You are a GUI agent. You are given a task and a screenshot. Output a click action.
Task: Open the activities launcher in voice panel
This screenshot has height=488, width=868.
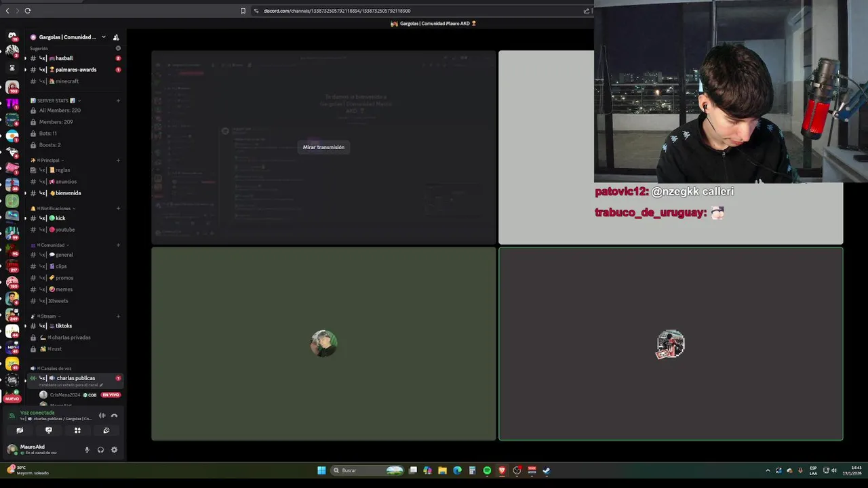tap(77, 430)
